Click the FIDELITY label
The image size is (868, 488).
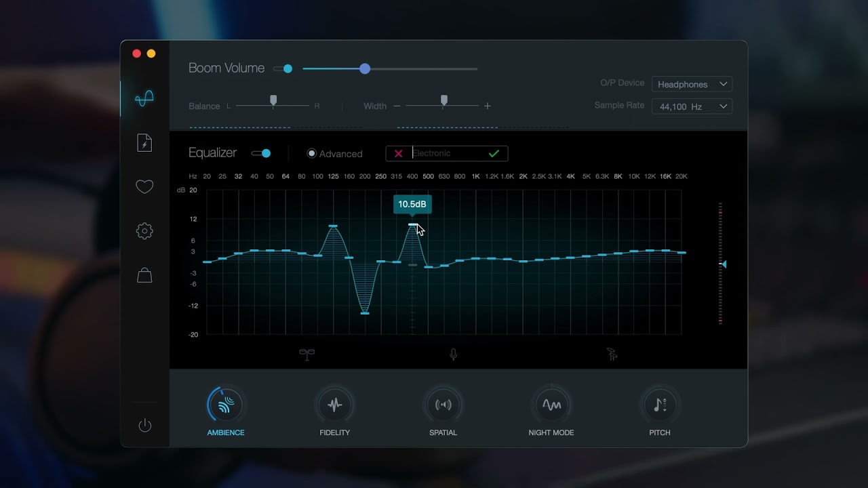coord(334,432)
